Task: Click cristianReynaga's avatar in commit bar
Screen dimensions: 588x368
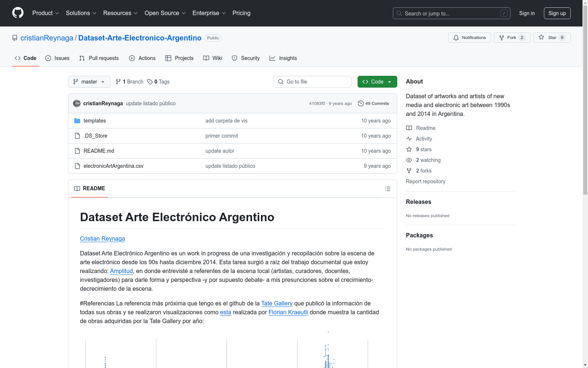Action: point(77,103)
